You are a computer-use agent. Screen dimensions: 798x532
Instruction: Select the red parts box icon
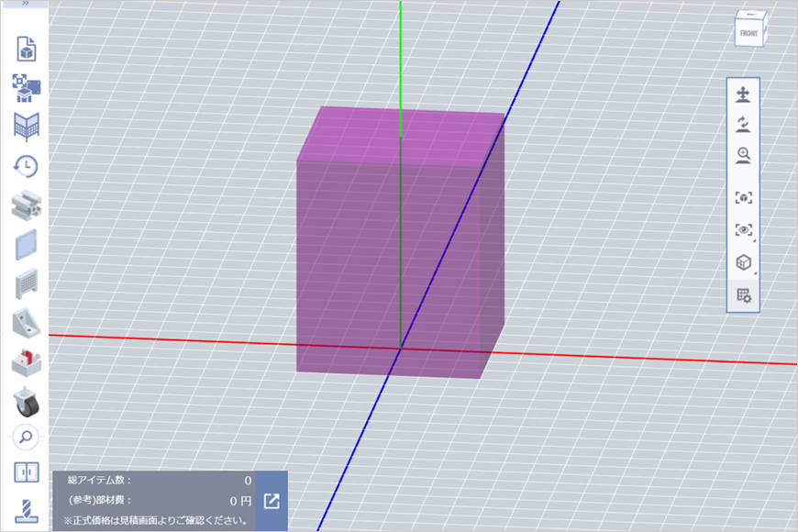click(x=27, y=362)
